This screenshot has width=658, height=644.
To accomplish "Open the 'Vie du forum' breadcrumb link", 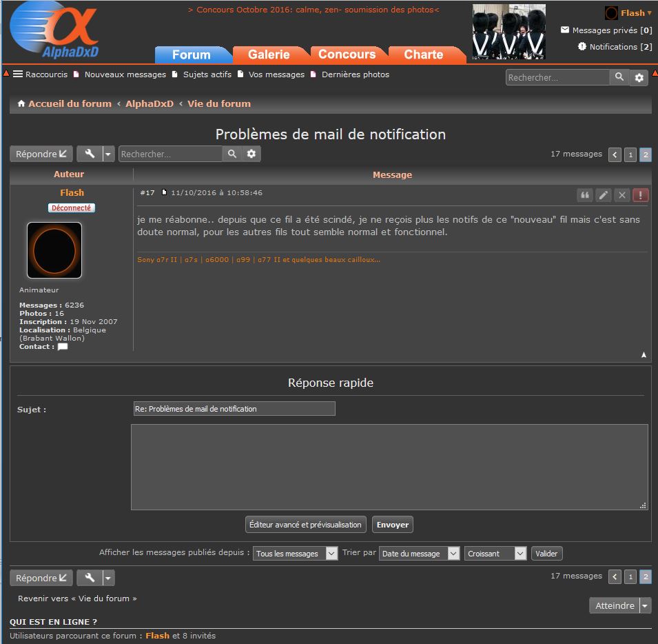I will click(x=219, y=103).
